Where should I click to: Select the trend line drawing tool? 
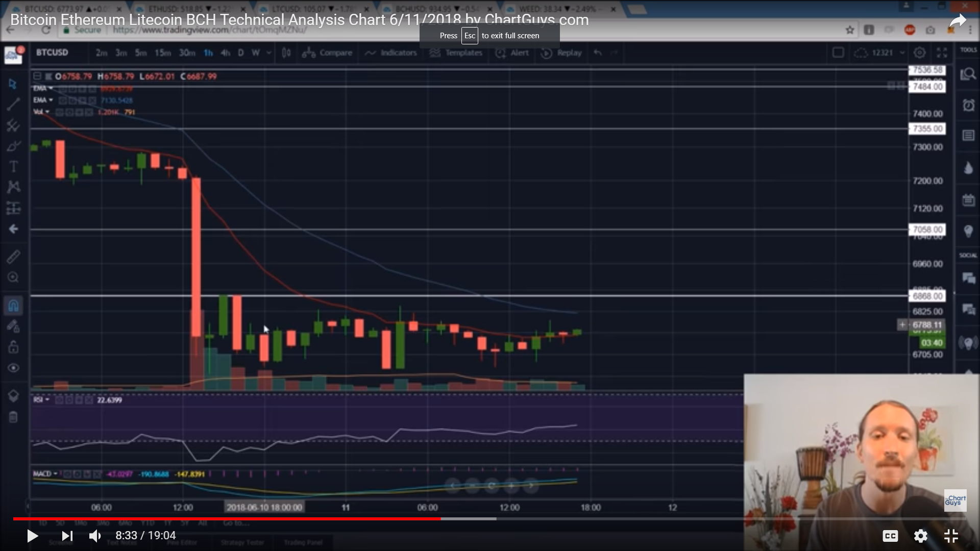pos(13,105)
